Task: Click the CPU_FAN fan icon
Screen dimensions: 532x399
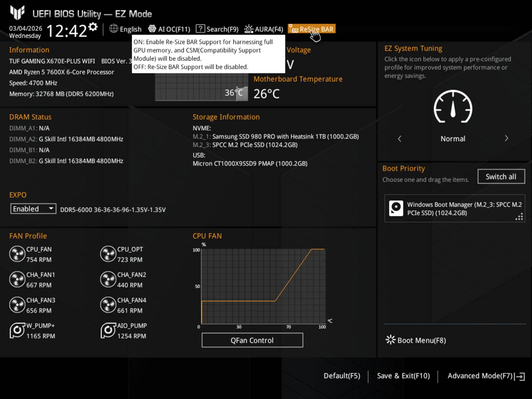Action: [17, 254]
